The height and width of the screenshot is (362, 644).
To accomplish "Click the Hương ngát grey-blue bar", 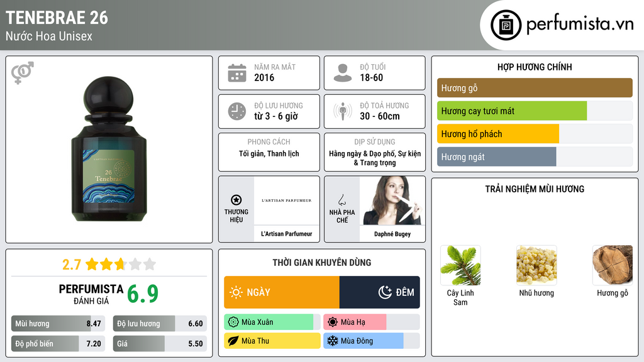I will 497,156.
